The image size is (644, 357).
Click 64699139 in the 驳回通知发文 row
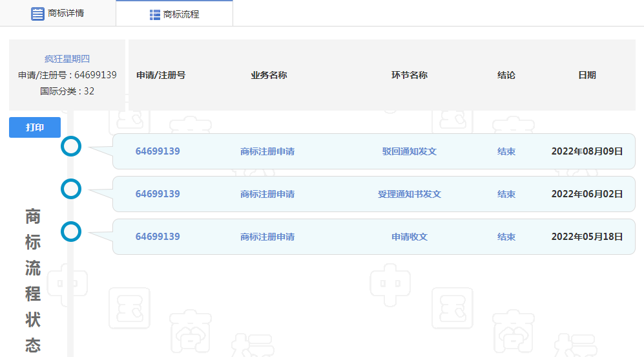pos(158,151)
